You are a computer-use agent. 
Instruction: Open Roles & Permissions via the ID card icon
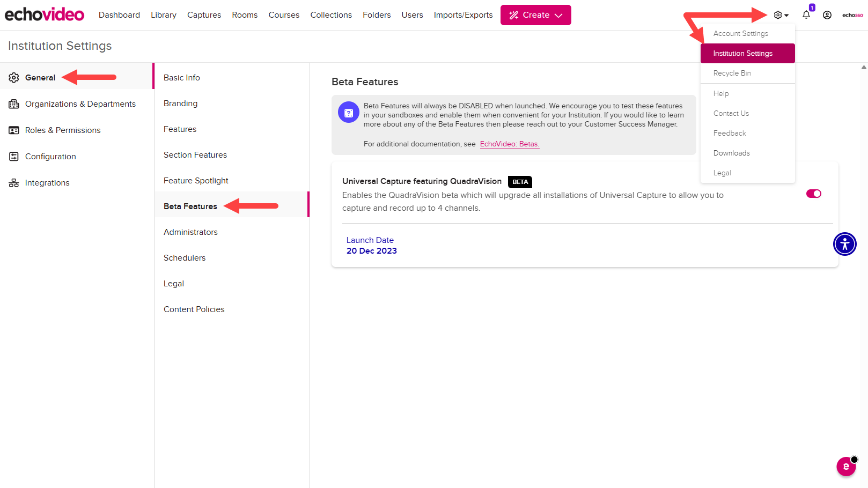[x=14, y=130]
